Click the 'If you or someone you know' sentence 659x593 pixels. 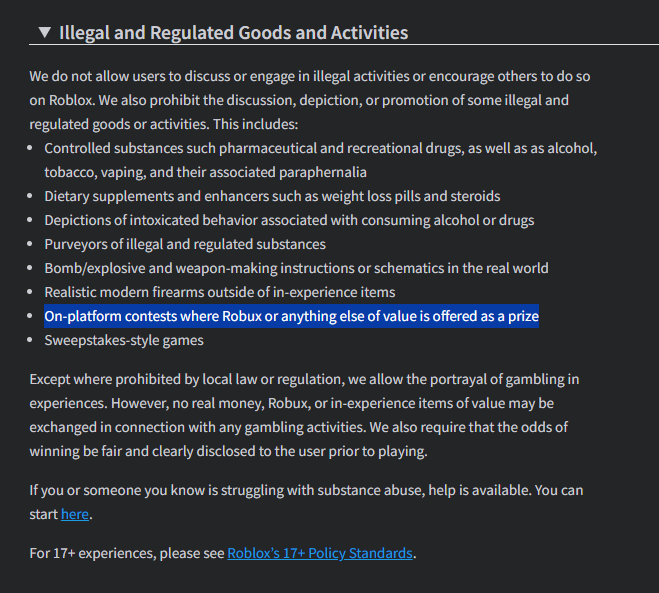(x=306, y=502)
